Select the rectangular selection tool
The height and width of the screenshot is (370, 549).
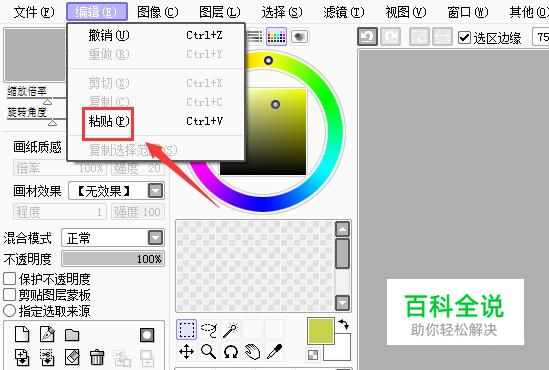[186, 329]
